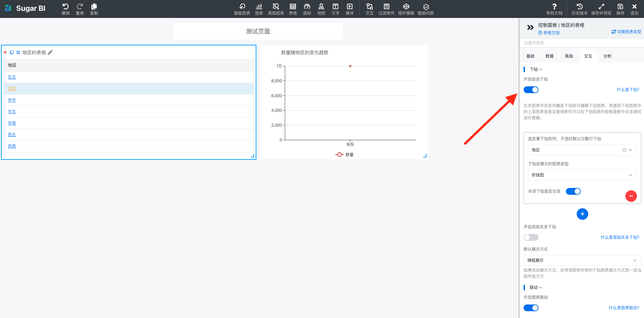Click the 撤销 undo icon
644x318 pixels.
click(66, 6)
